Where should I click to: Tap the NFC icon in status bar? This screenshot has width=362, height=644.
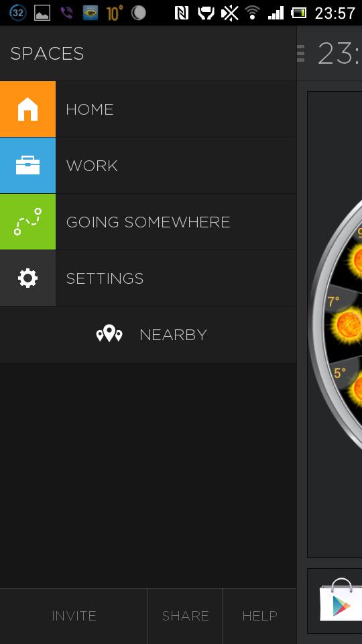tap(182, 13)
